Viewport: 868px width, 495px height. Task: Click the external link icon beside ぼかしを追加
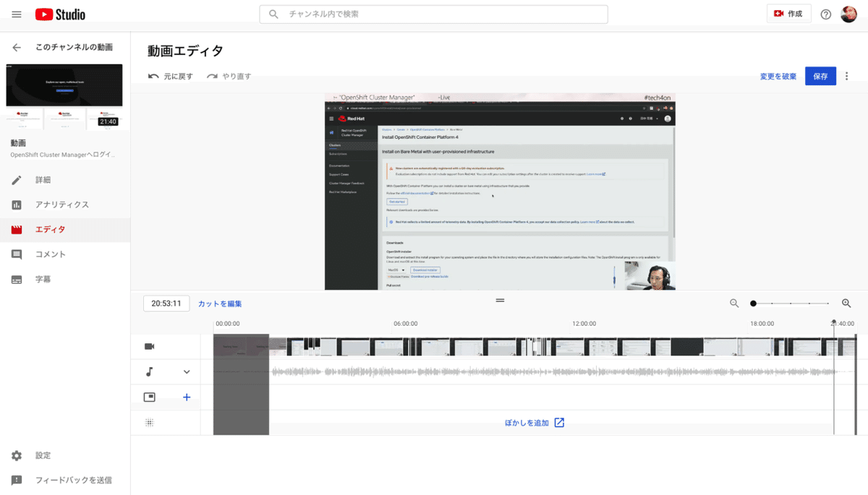click(x=559, y=423)
